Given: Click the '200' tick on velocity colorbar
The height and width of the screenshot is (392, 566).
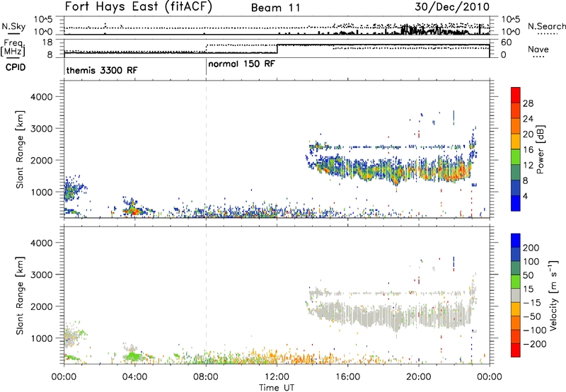Looking at the screenshot, I should pyautogui.click(x=531, y=248).
